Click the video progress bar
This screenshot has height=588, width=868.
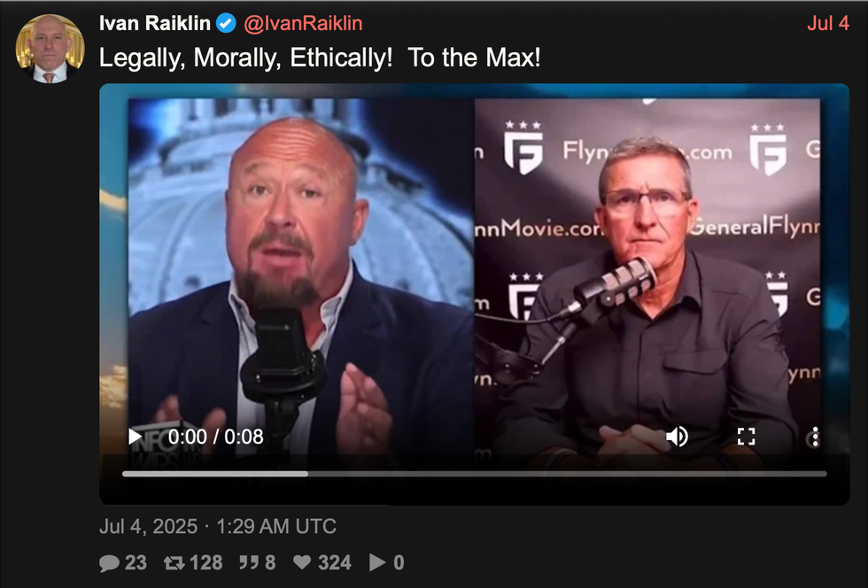coord(475,474)
